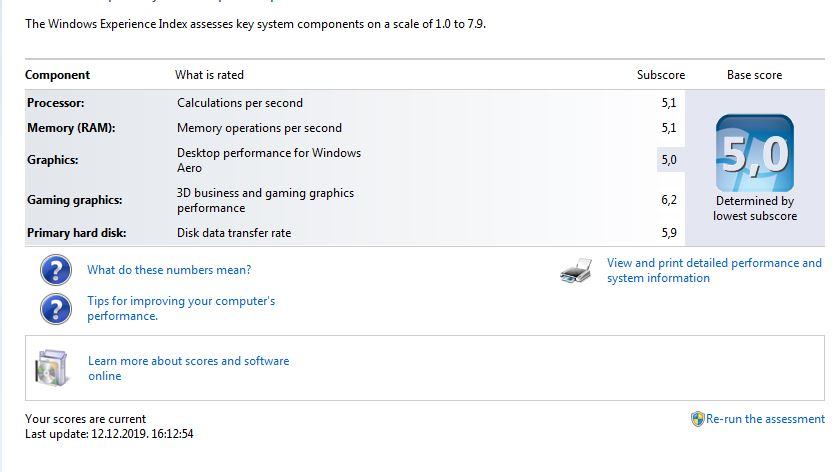
Task: Select the Primary hard disk row label
Action: point(77,233)
